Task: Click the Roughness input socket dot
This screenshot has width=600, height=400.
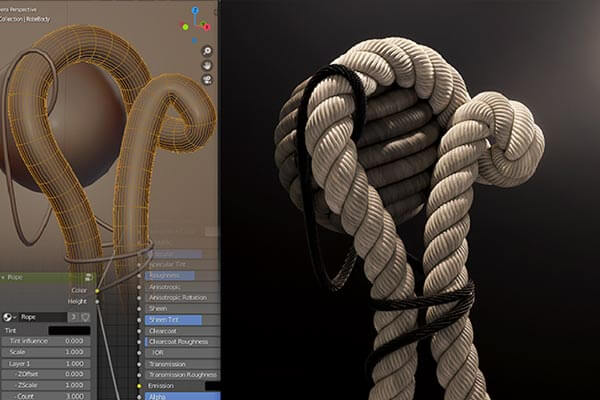Action: 139,276
